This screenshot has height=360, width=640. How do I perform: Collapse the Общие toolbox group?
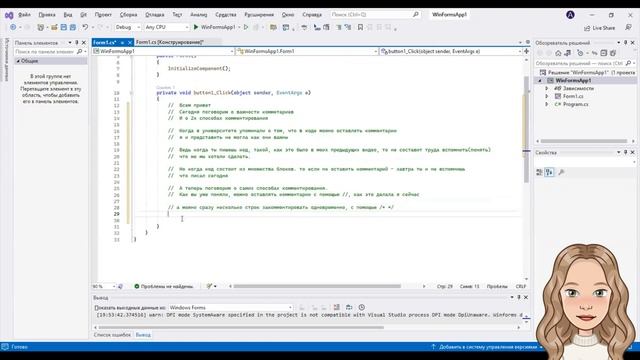(18, 61)
